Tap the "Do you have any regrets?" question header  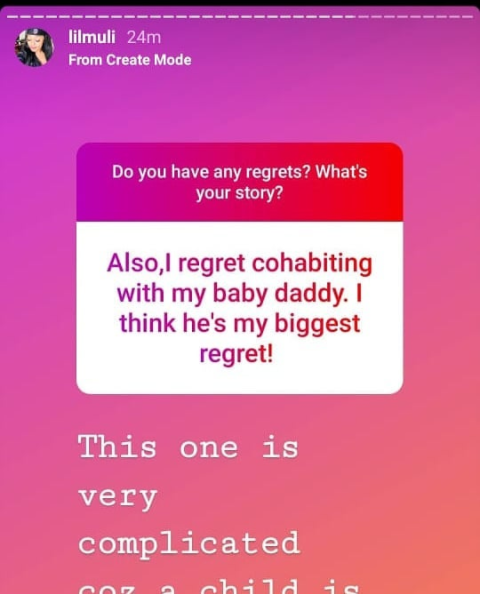pos(239,182)
